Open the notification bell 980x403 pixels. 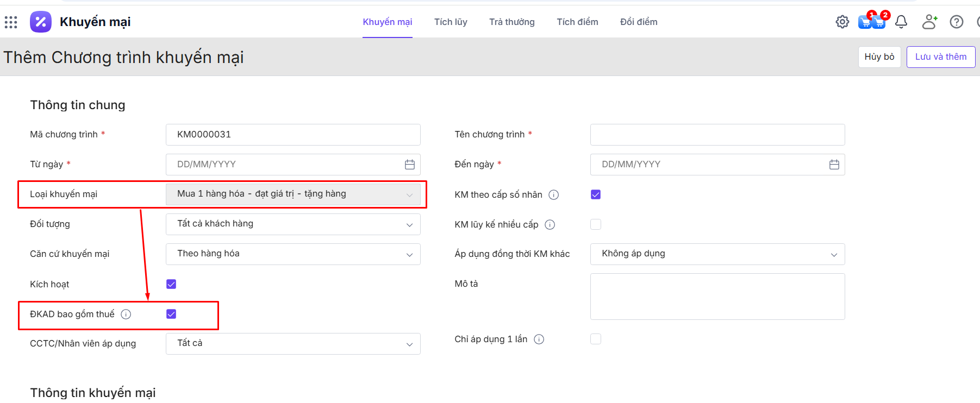click(901, 22)
